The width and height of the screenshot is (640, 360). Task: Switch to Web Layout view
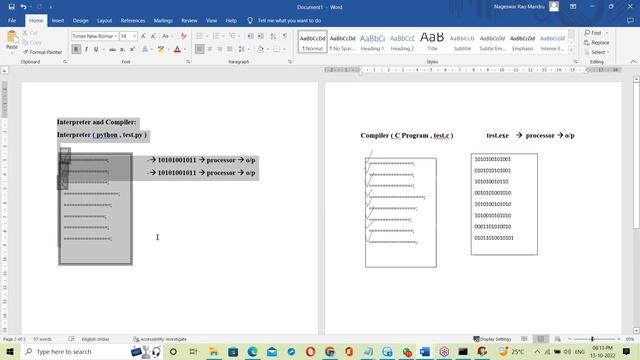tap(557, 339)
